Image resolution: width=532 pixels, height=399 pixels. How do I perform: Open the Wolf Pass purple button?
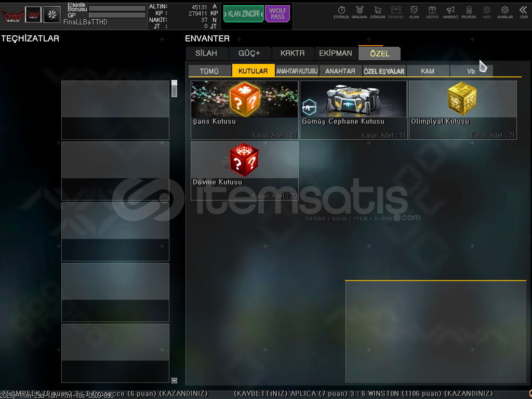(277, 14)
